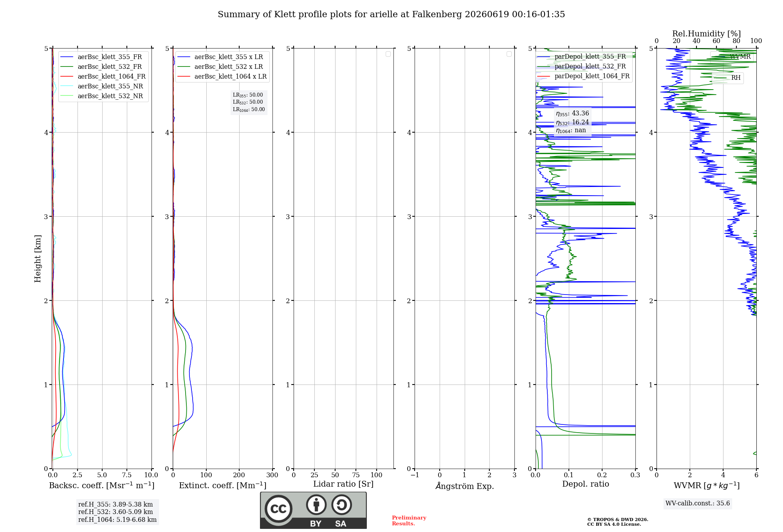Click the 60 tick on Rel.Humidity axis
Image resolution: width=783 pixels, height=532 pixels.
pyautogui.click(x=716, y=41)
